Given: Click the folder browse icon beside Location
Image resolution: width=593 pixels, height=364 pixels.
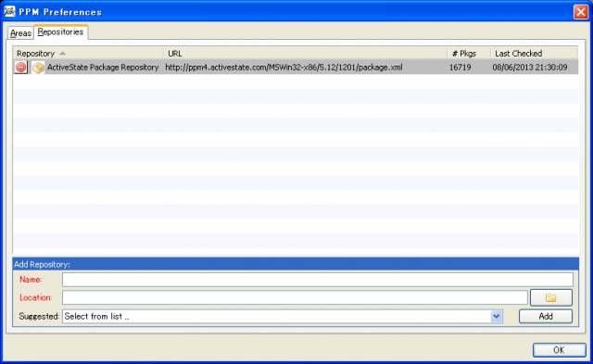Looking at the screenshot, I should [551, 298].
